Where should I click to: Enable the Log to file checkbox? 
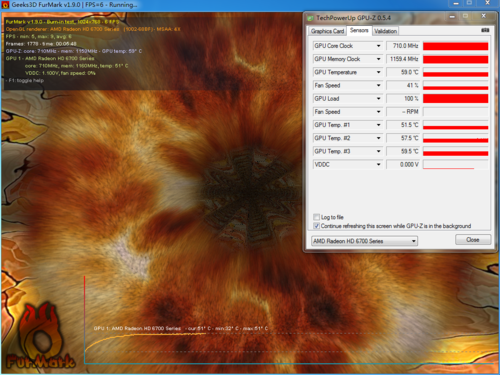tap(316, 217)
